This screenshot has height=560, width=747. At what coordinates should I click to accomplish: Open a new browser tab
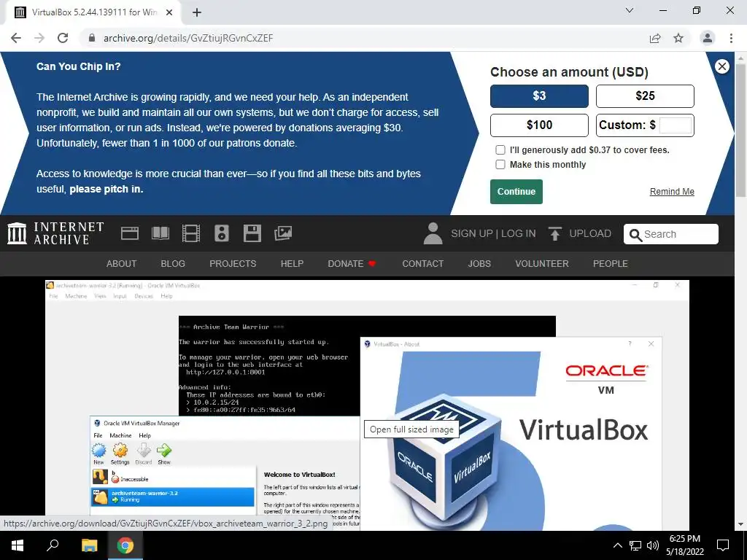tap(197, 12)
